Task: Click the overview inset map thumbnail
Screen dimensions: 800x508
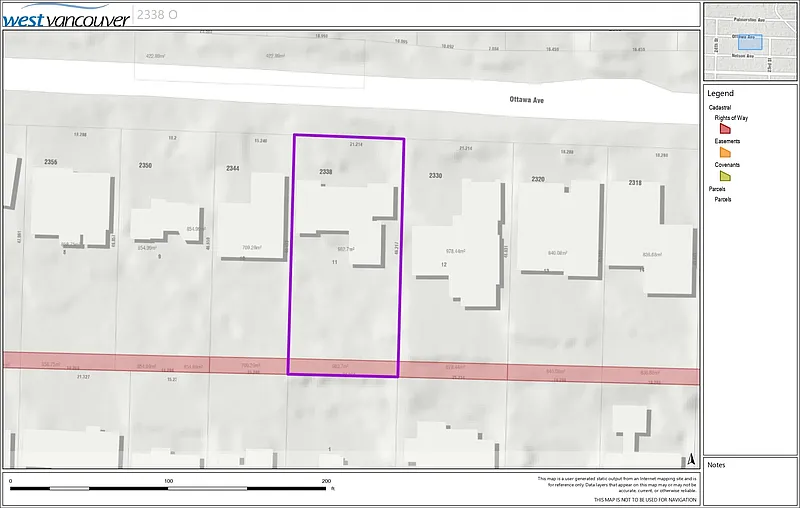Action: (x=750, y=42)
